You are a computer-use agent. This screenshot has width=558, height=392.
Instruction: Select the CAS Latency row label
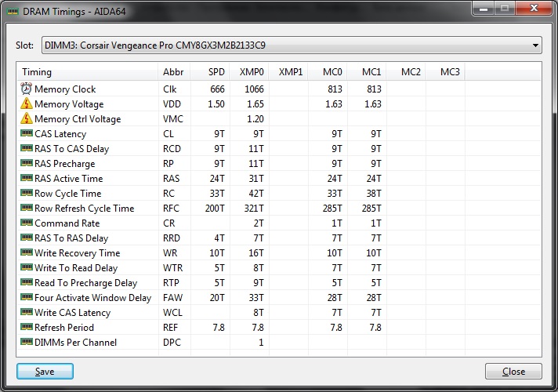coord(60,134)
